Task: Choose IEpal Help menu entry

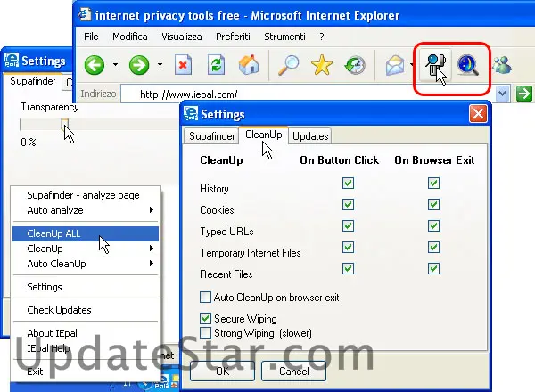Action: point(86,348)
